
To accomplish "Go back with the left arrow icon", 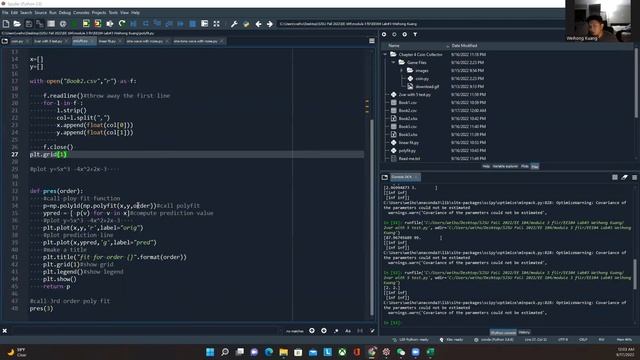I will 258,24.
